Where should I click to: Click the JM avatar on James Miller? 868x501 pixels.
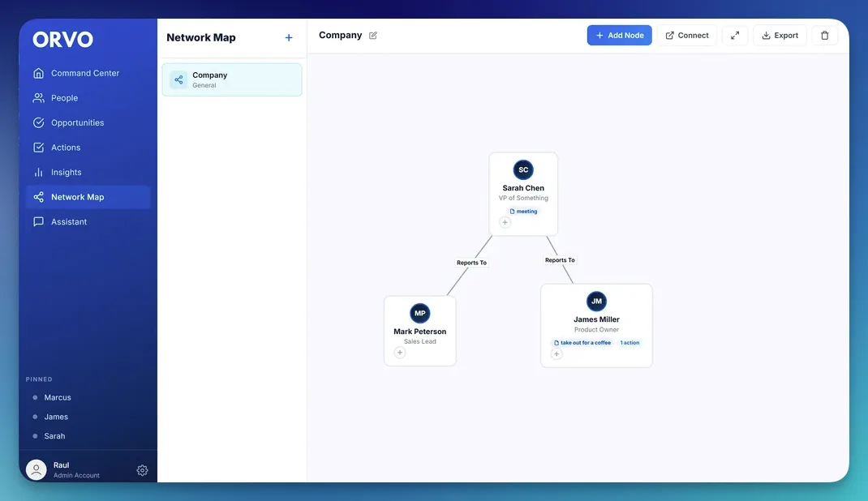pos(596,302)
